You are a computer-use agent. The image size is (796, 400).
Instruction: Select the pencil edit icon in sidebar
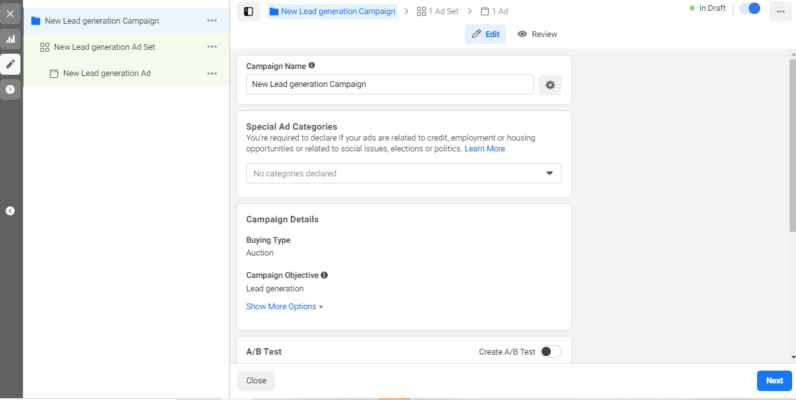click(10, 64)
